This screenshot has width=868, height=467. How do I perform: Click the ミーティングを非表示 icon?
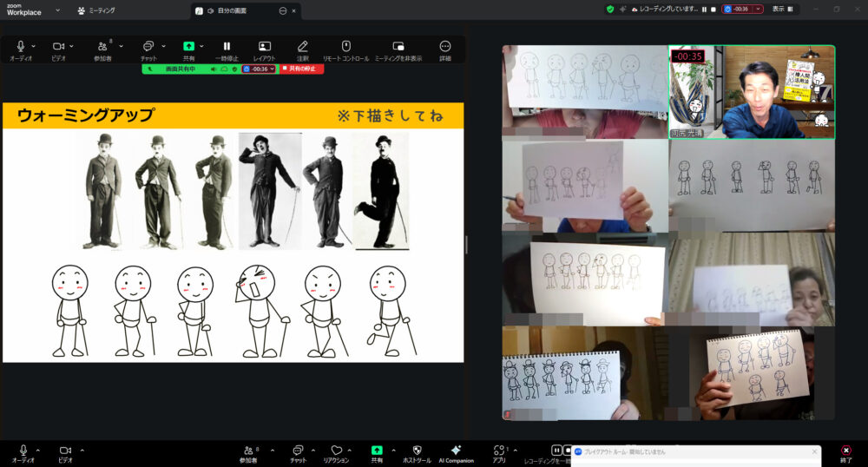pyautogui.click(x=398, y=46)
